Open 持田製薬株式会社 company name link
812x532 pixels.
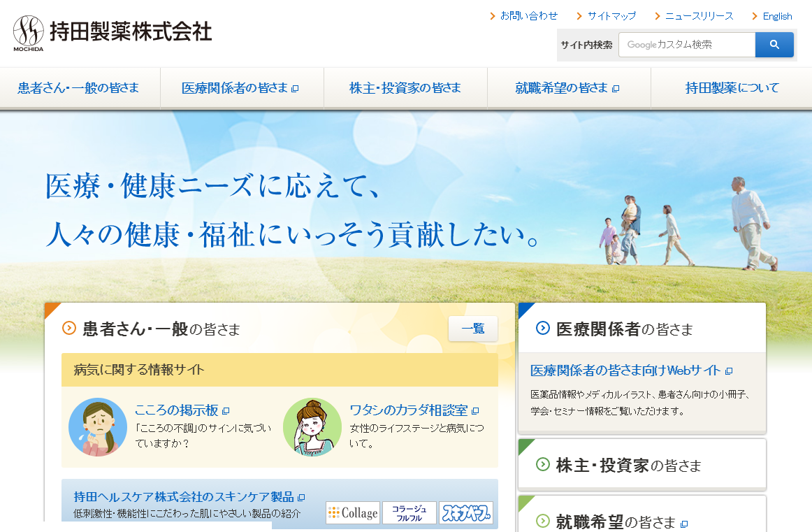[x=131, y=31]
